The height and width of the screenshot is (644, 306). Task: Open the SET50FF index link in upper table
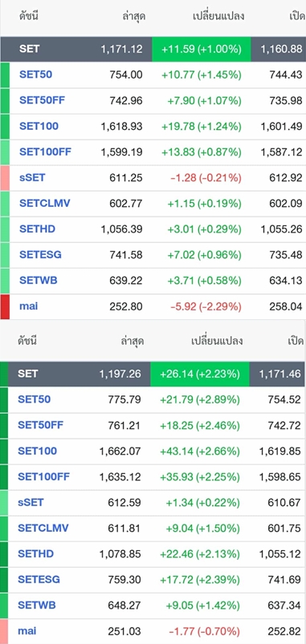coord(42,100)
